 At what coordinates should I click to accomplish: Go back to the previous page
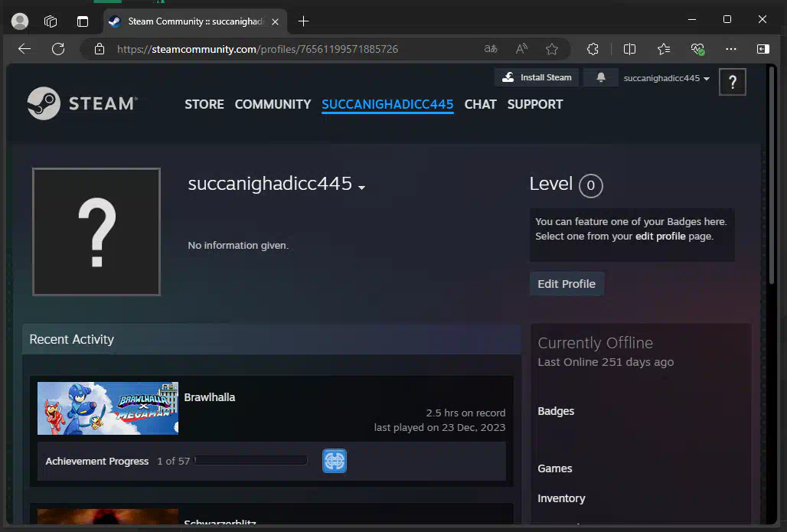pos(24,49)
